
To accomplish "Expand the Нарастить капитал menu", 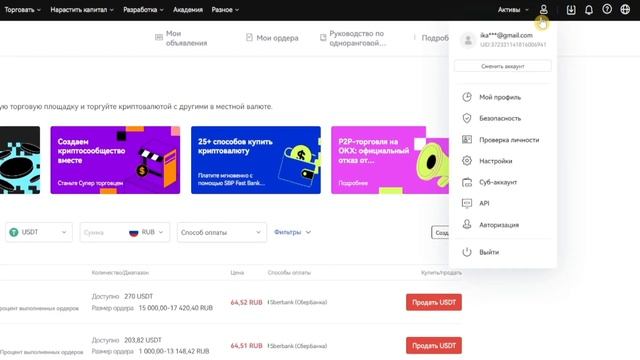I will pos(82,9).
